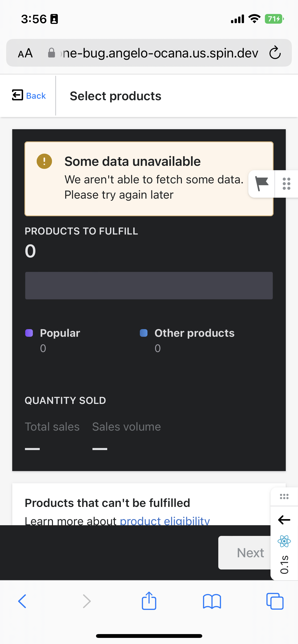Screen dimensions: 298x644
Task: Open the product eligibility link
Action: pyautogui.click(x=165, y=520)
